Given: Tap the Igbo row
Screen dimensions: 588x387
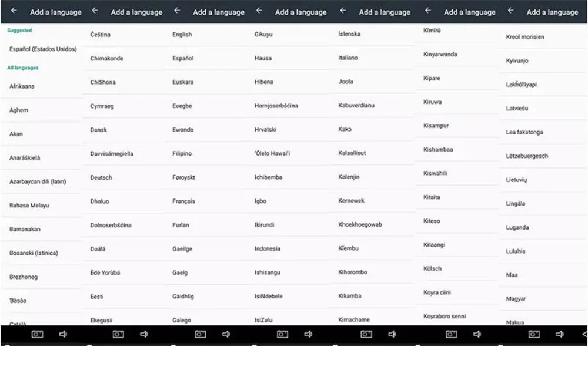Looking at the screenshot, I should point(288,201).
